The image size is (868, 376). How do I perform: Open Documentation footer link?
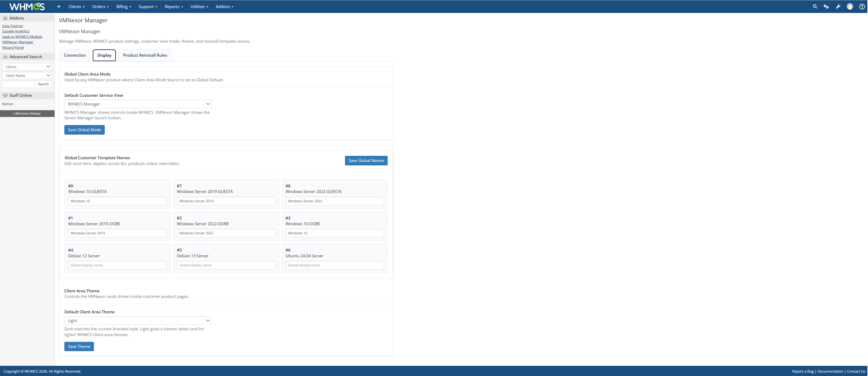pos(830,371)
